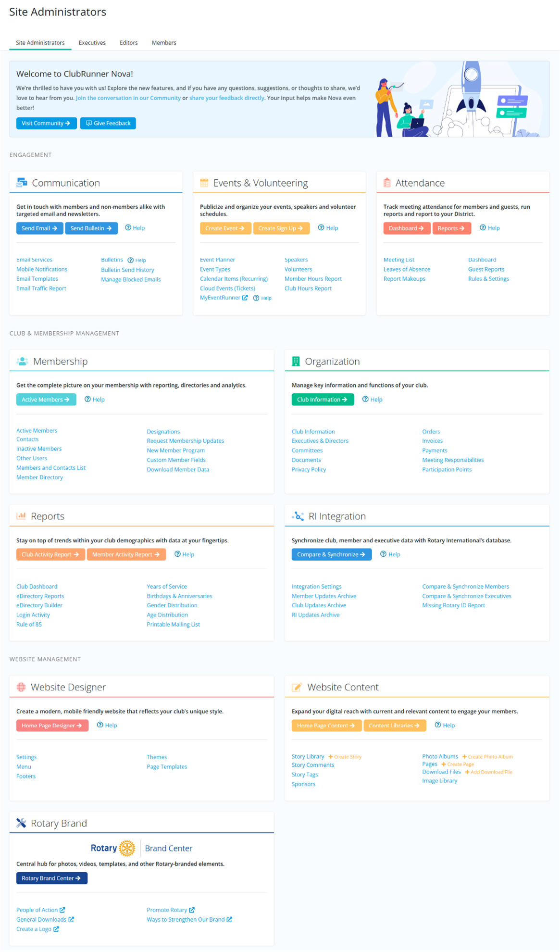560x952 pixels.
Task: Click the Website Designer globe icon
Action: 21,687
